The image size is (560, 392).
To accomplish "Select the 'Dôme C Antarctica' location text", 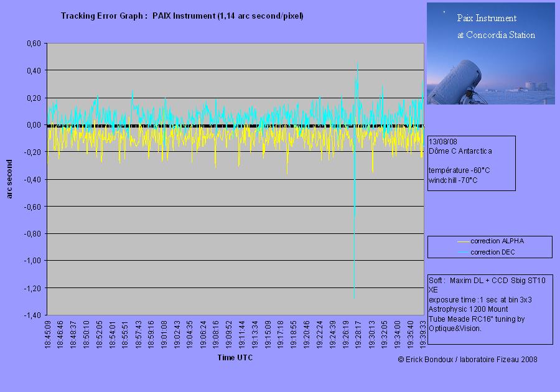I will [x=460, y=151].
